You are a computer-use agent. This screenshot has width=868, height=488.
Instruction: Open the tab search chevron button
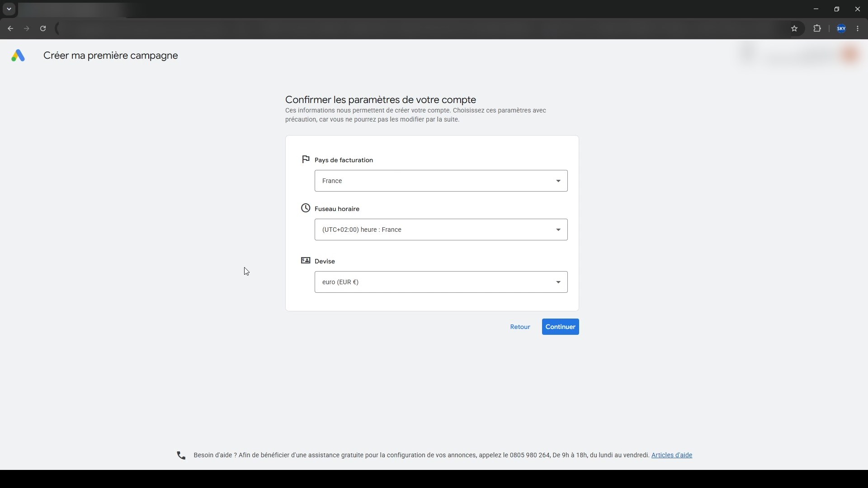9,9
